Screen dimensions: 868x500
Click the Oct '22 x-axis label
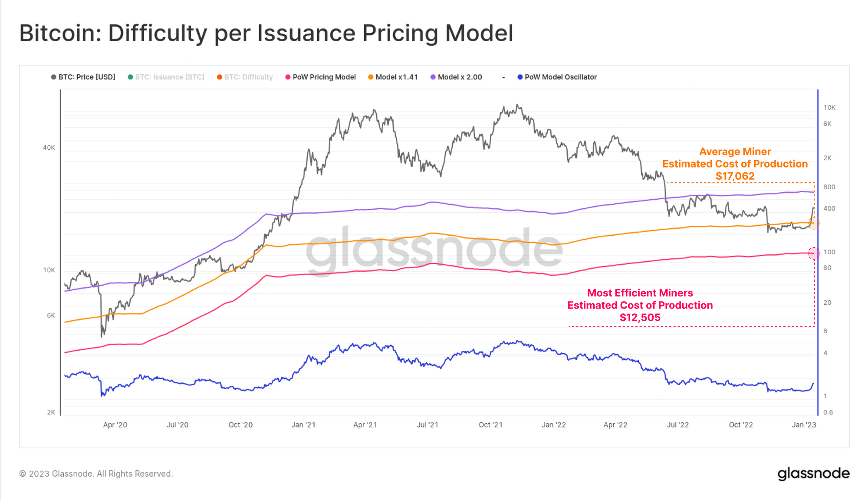click(741, 425)
